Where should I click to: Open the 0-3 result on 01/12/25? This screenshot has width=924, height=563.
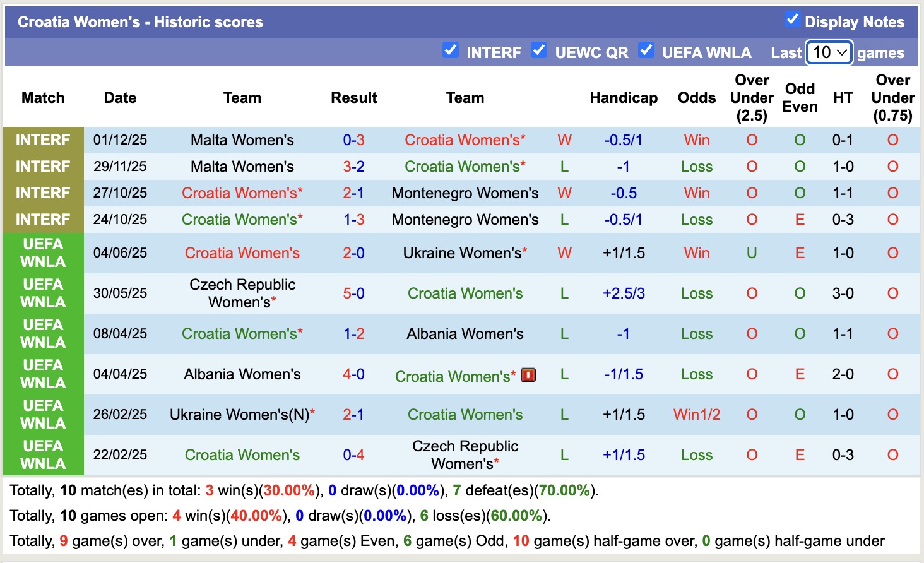point(353,140)
